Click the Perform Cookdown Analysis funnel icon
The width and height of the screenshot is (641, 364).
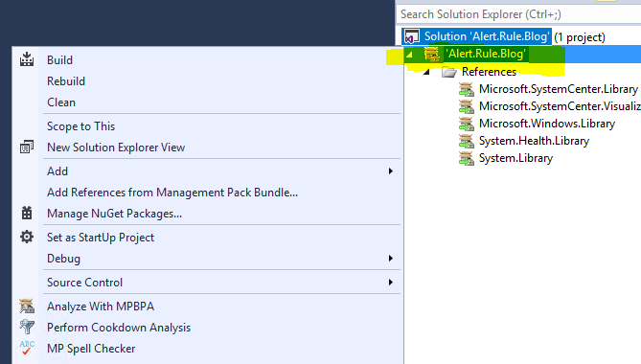27,327
